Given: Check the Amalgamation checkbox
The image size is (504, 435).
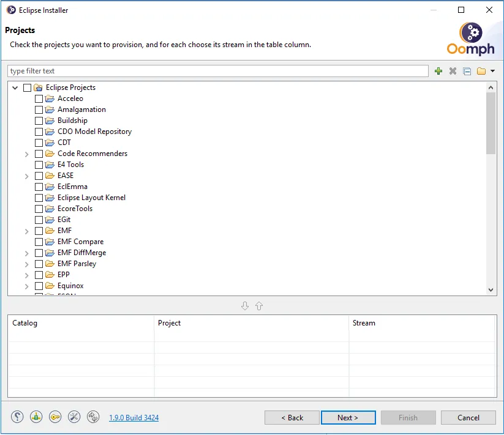Looking at the screenshot, I should pos(39,110).
